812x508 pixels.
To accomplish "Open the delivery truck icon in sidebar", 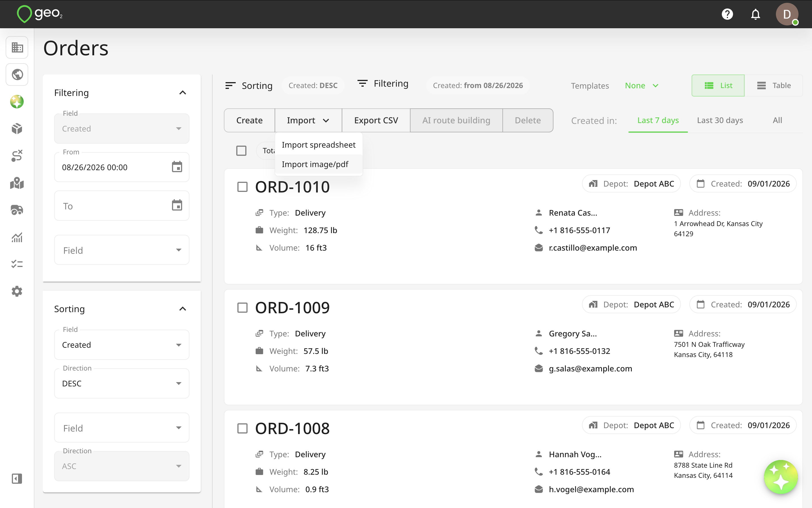I will click(17, 210).
